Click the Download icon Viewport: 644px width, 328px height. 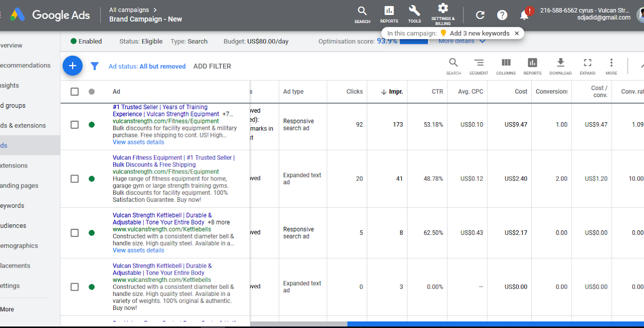point(560,66)
